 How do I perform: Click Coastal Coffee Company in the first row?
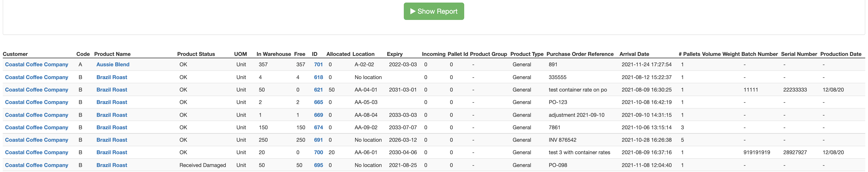(36, 64)
